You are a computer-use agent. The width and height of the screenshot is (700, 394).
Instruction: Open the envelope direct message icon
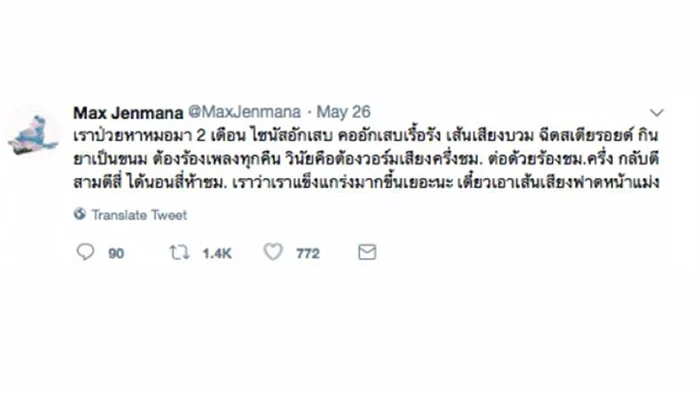tap(367, 252)
